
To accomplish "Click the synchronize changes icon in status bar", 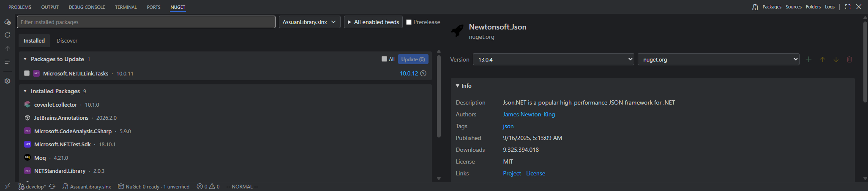I will coord(52,186).
